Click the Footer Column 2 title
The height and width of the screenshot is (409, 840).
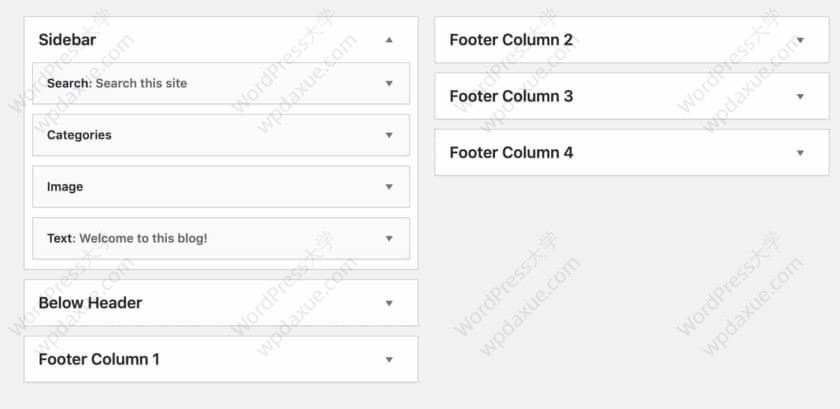tap(511, 40)
